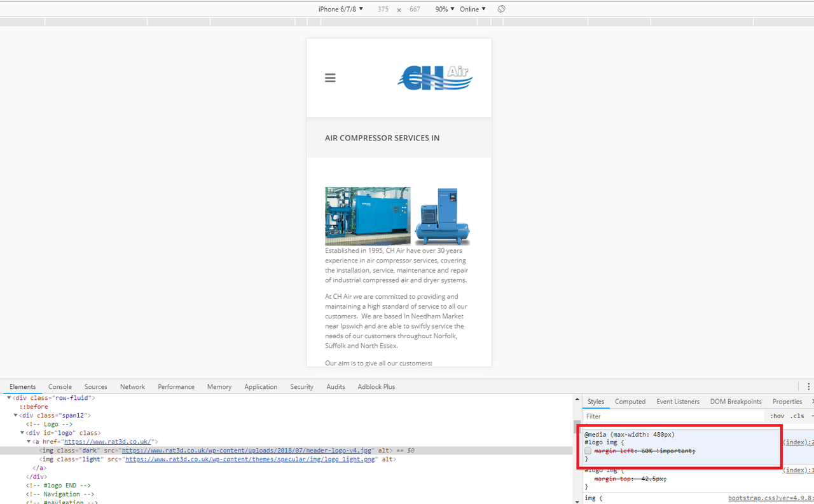Image resolution: width=814 pixels, height=504 pixels.
Task: Select the Properties pane tab
Action: 787,402
